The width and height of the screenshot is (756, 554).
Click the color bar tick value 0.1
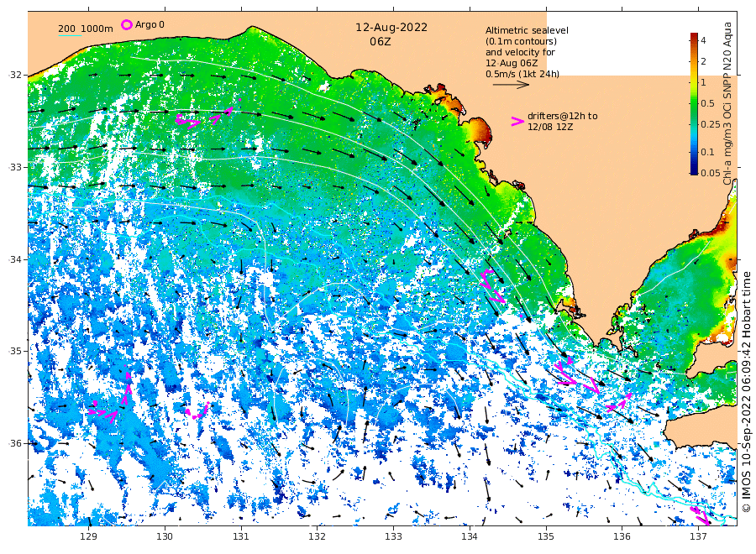[707, 152]
